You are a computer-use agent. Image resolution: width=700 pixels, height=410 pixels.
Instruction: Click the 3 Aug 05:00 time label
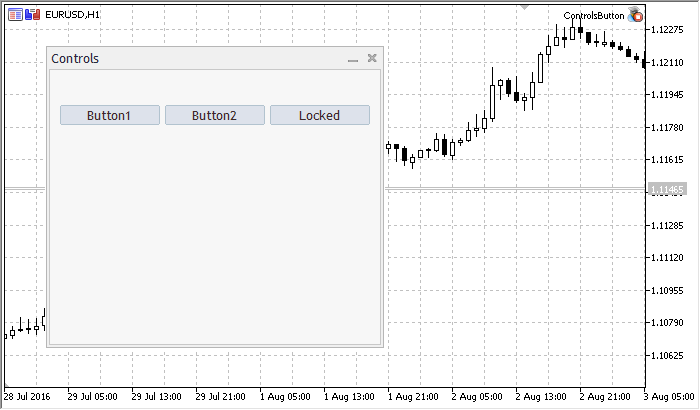point(670,396)
